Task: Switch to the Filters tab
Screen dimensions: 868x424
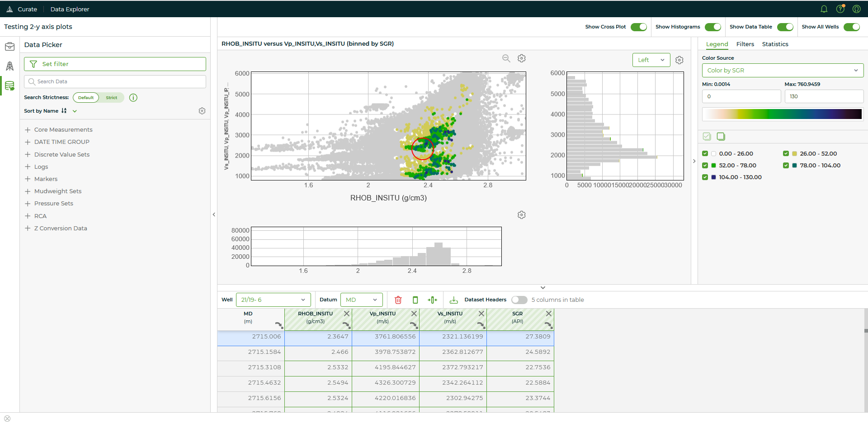Action: (745, 44)
